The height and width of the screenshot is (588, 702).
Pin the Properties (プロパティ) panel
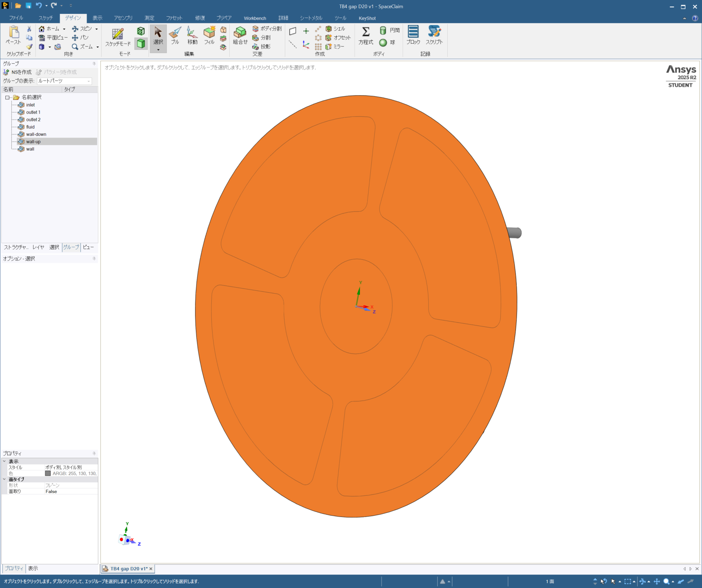point(94,453)
